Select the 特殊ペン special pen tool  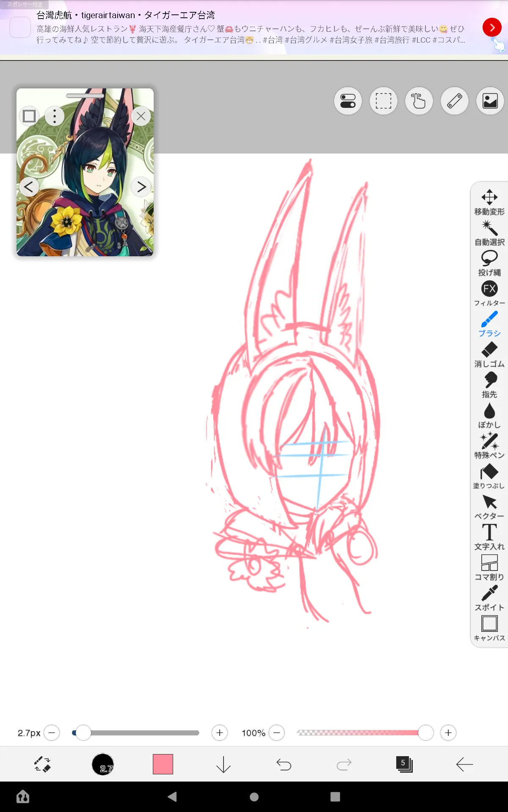pyautogui.click(x=489, y=446)
